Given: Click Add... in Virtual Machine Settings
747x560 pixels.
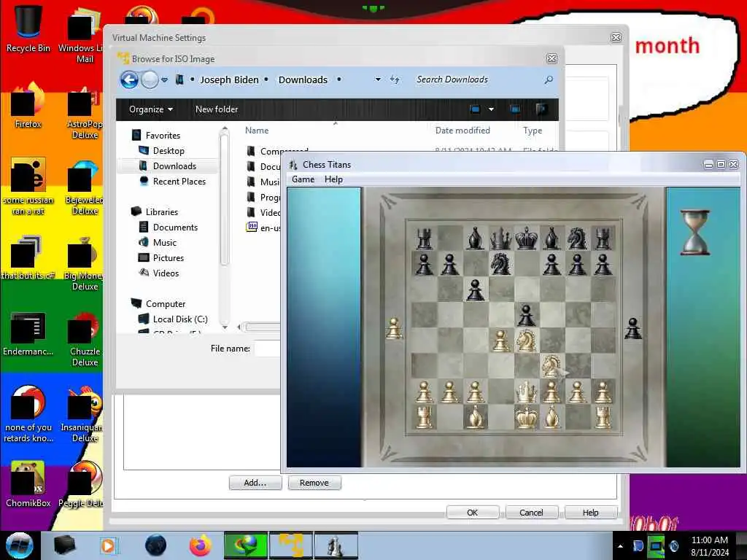Looking at the screenshot, I should pyautogui.click(x=255, y=483).
